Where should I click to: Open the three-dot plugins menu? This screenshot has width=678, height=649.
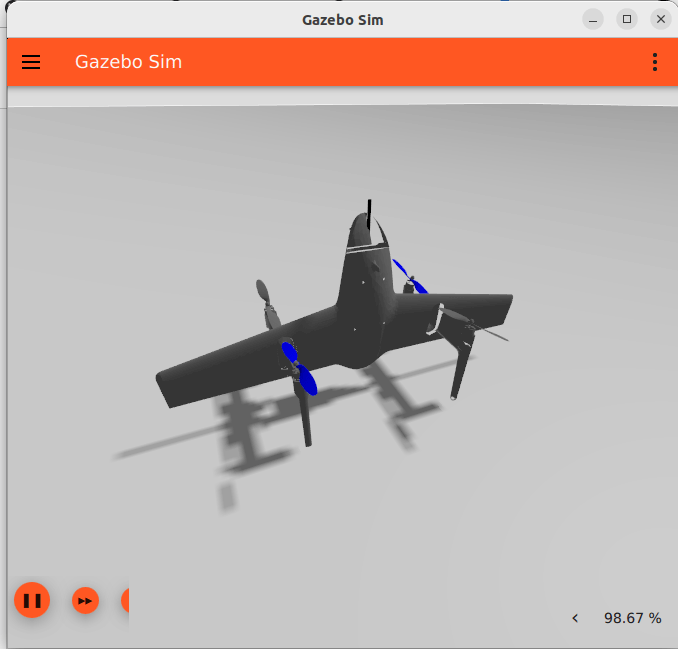[x=655, y=62]
